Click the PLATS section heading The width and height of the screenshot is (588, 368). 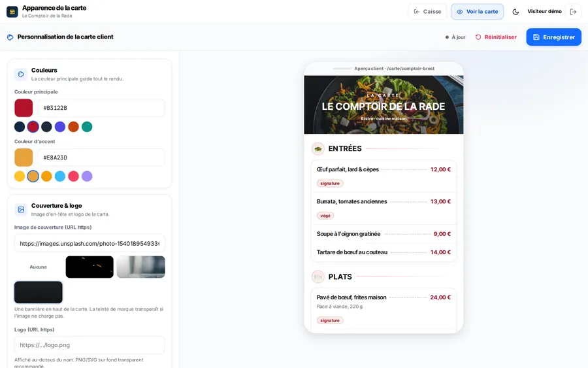(340, 277)
